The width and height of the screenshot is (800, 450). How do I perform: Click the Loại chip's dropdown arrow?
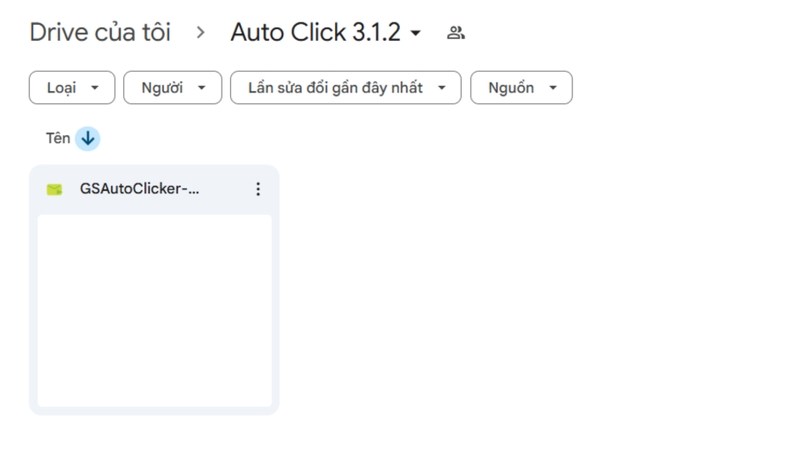click(95, 88)
